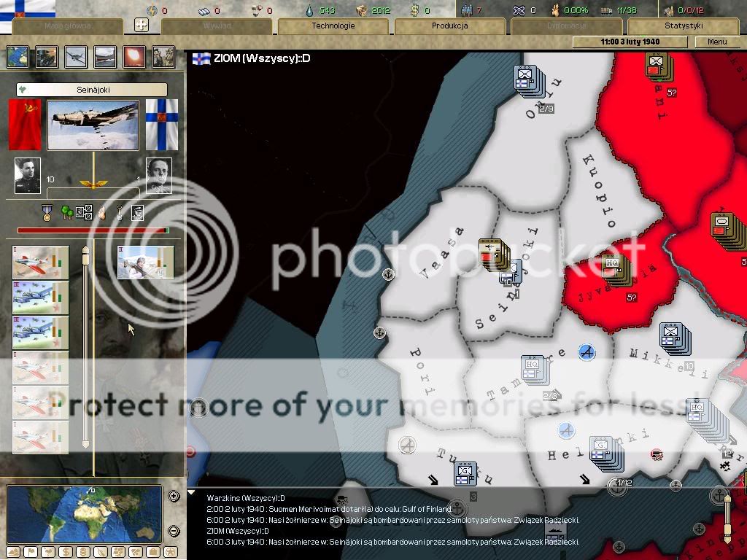Click the anchor port icon in Vaasa
The height and width of the screenshot is (560, 747).
[x=389, y=274]
